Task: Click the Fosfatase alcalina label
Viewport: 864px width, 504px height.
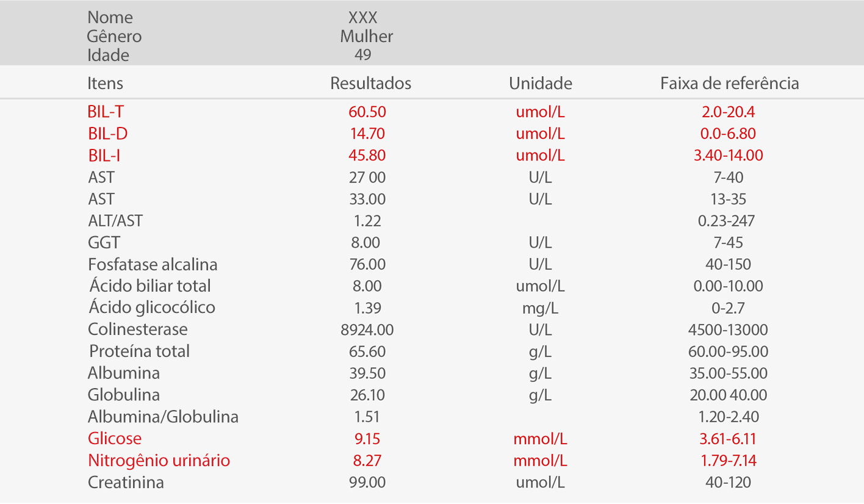Action: point(153,265)
